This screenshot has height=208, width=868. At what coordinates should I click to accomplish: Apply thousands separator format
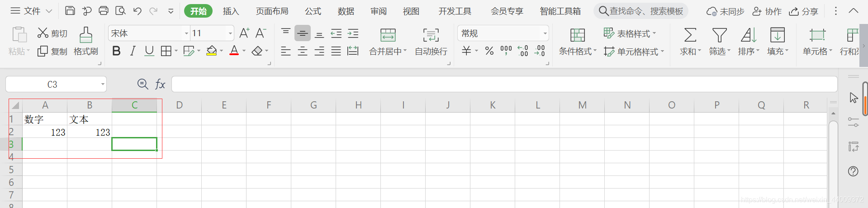coord(506,50)
